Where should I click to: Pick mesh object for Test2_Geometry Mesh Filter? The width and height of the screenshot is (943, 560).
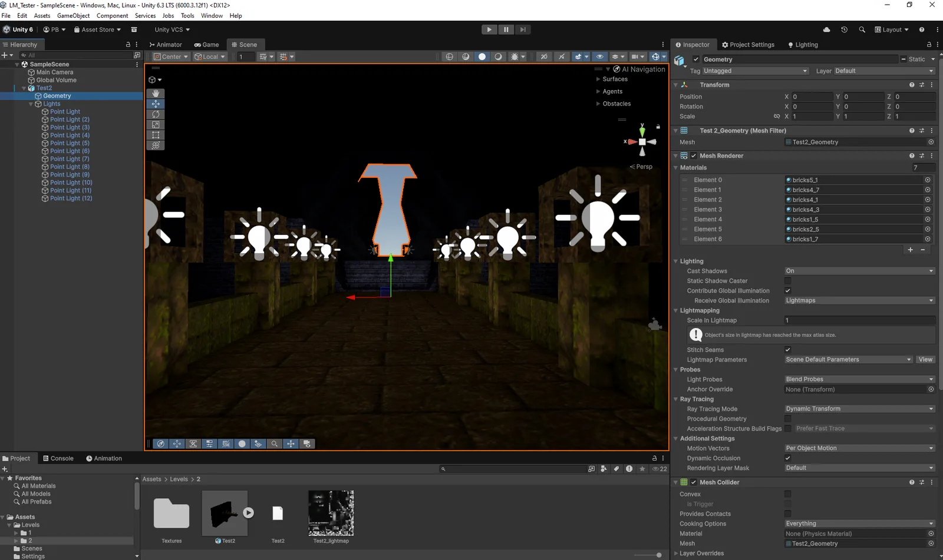931,142
